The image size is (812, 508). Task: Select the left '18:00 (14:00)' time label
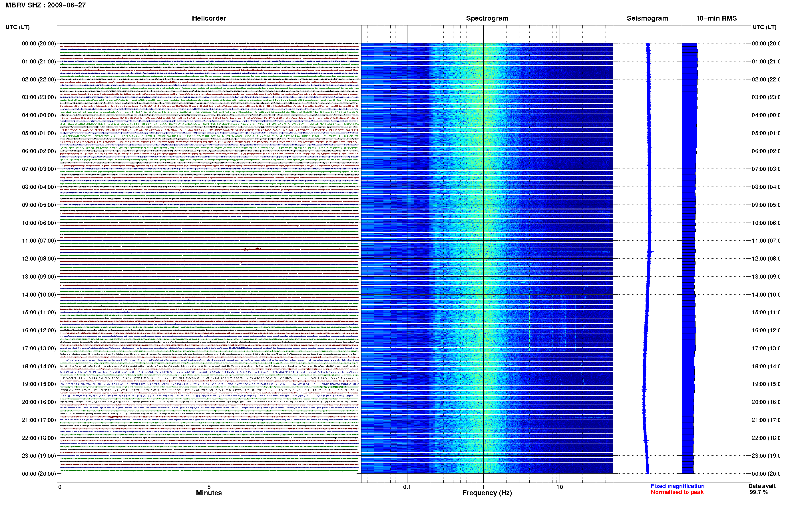tap(39, 366)
